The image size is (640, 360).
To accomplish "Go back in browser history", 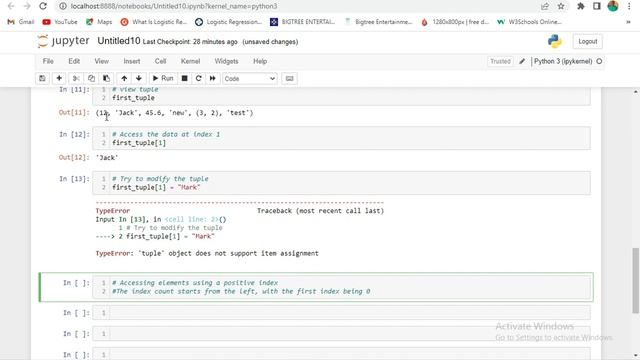I will click(11, 6).
